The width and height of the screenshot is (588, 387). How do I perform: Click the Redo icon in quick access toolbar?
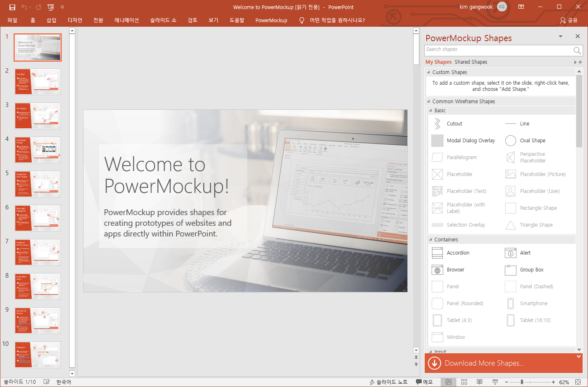pos(38,7)
